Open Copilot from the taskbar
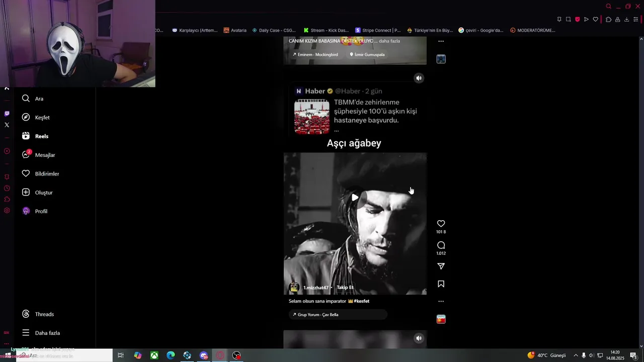 (137, 355)
